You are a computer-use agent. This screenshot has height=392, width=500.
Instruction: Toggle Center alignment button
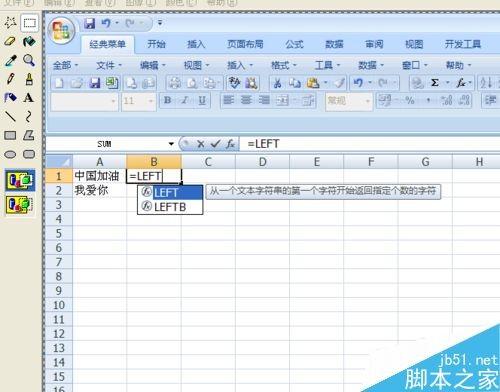pos(246,100)
